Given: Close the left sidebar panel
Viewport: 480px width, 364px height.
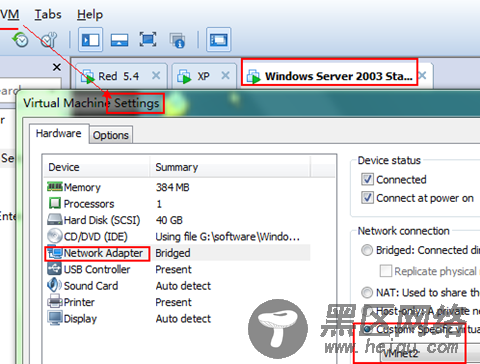Looking at the screenshot, I should click(x=57, y=67).
